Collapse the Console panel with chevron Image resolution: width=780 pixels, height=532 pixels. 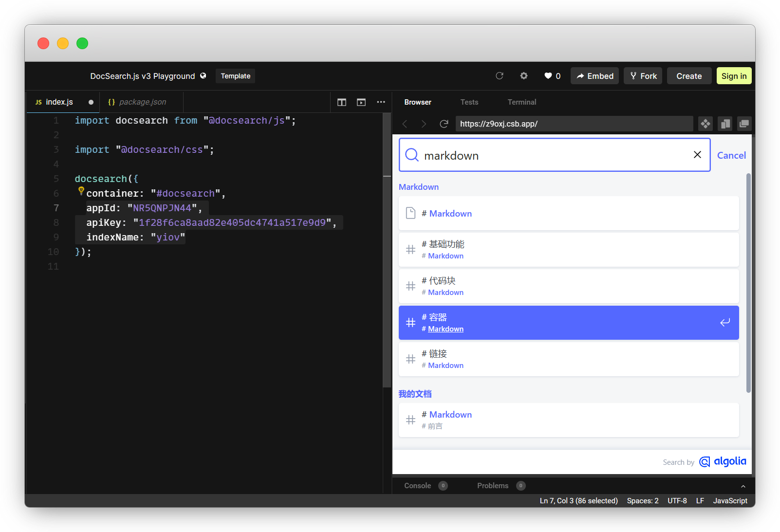pos(743,486)
